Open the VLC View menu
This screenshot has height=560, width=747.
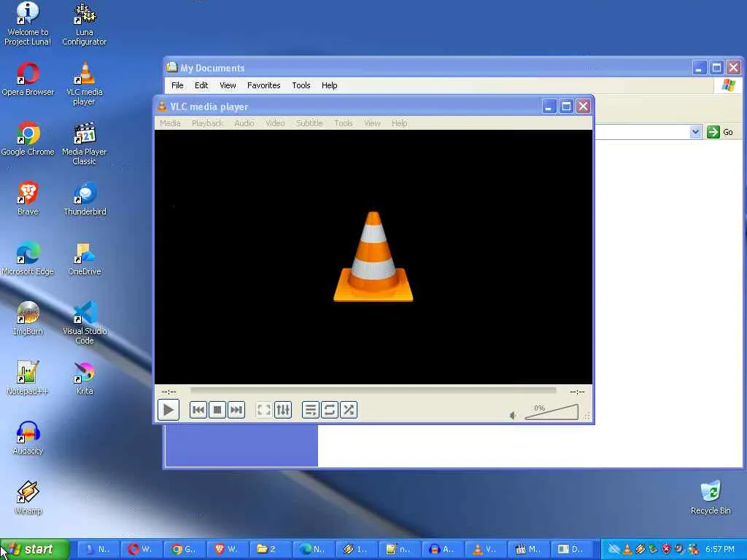click(x=372, y=122)
